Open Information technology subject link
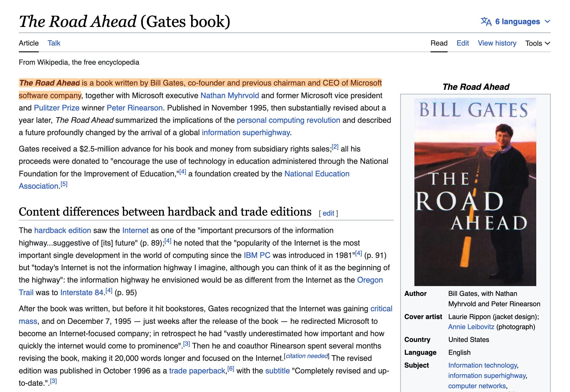The height and width of the screenshot is (392, 570). pos(482,365)
